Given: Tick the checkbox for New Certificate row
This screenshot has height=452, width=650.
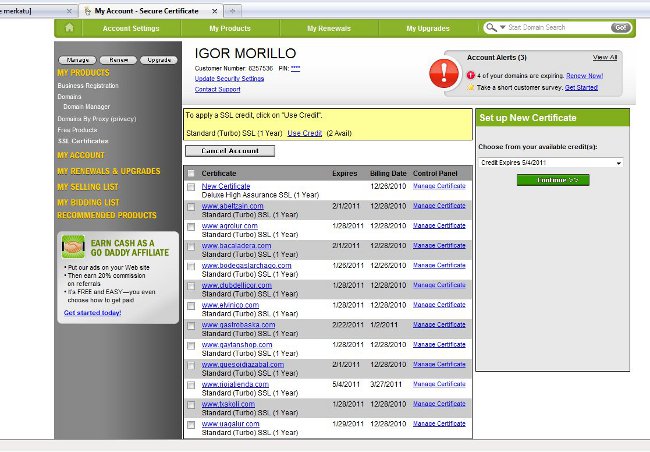Looking at the screenshot, I should coord(191,187).
